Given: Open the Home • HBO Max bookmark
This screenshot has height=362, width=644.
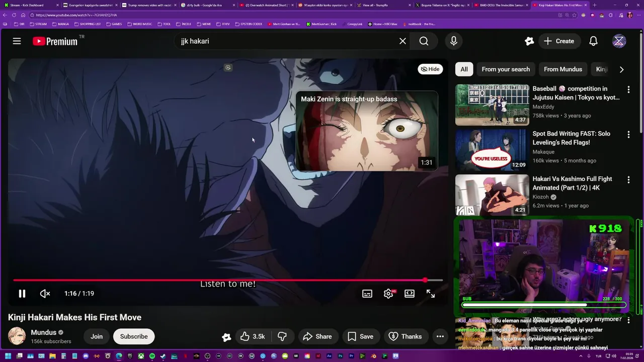Looking at the screenshot, I should [x=382, y=24].
